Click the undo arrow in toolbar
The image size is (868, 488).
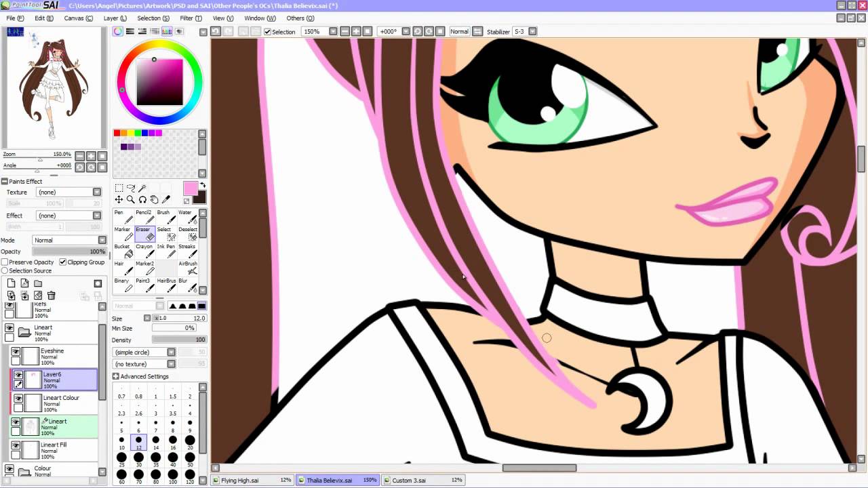click(x=216, y=31)
